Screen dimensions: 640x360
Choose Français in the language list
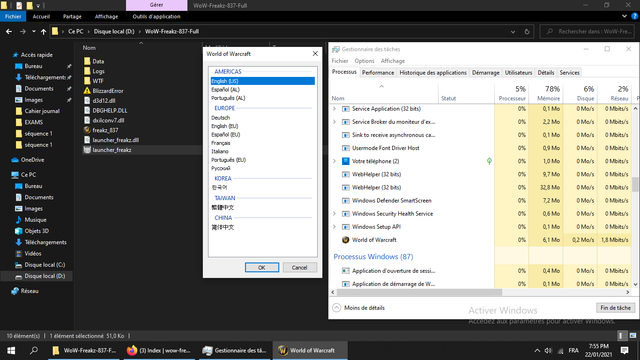pyautogui.click(x=221, y=143)
